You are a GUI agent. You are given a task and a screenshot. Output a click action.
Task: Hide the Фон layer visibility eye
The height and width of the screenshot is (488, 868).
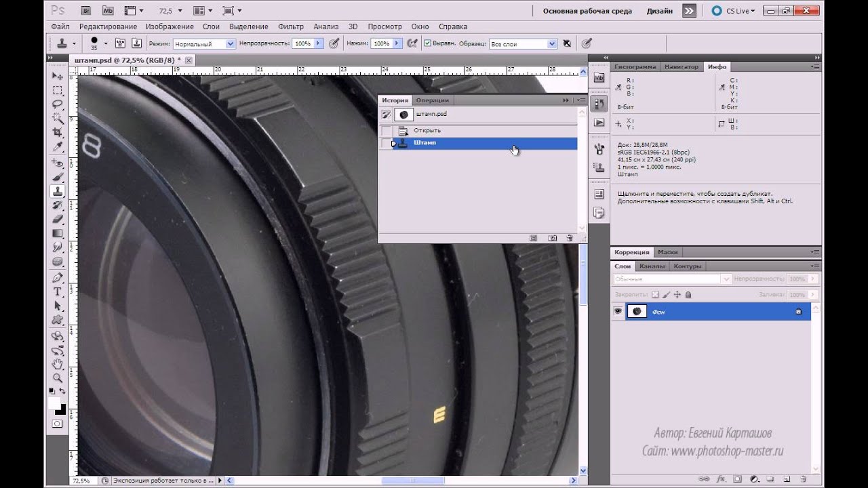point(618,312)
